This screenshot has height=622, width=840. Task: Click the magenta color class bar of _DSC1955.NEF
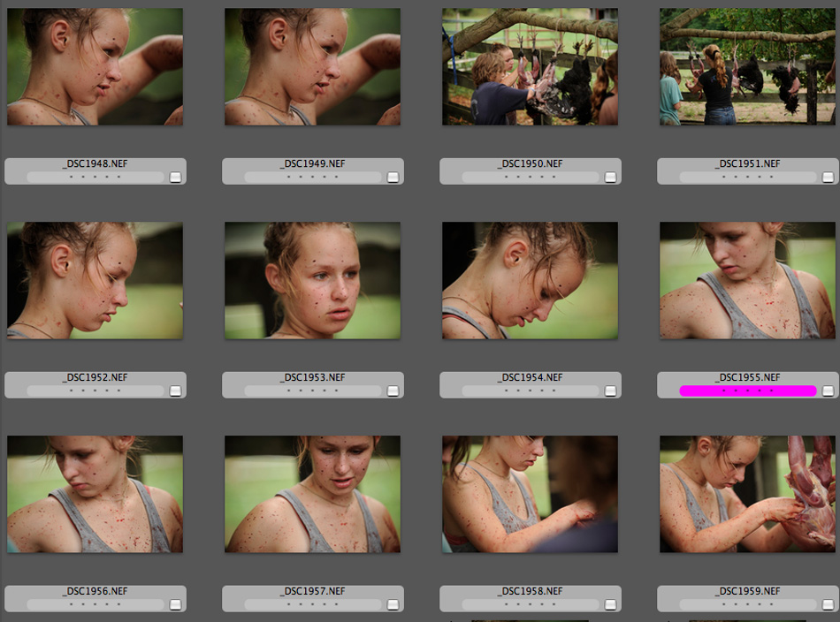748,391
